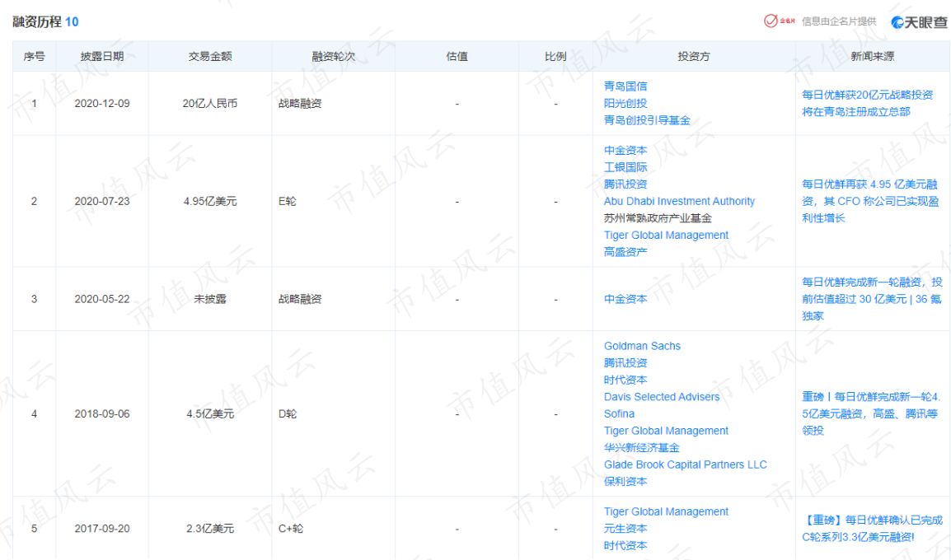Open news 每日优鲜确认已完成C轮系列融资
951x560 pixels.
(872, 529)
